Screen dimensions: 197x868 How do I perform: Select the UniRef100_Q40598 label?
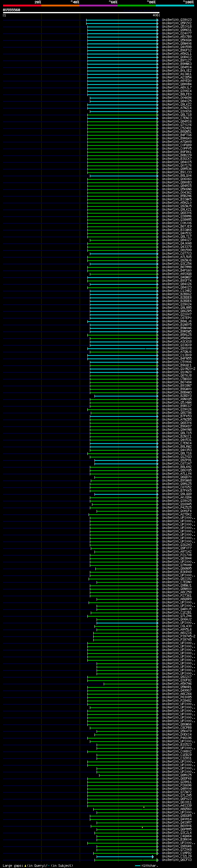[176, 47]
